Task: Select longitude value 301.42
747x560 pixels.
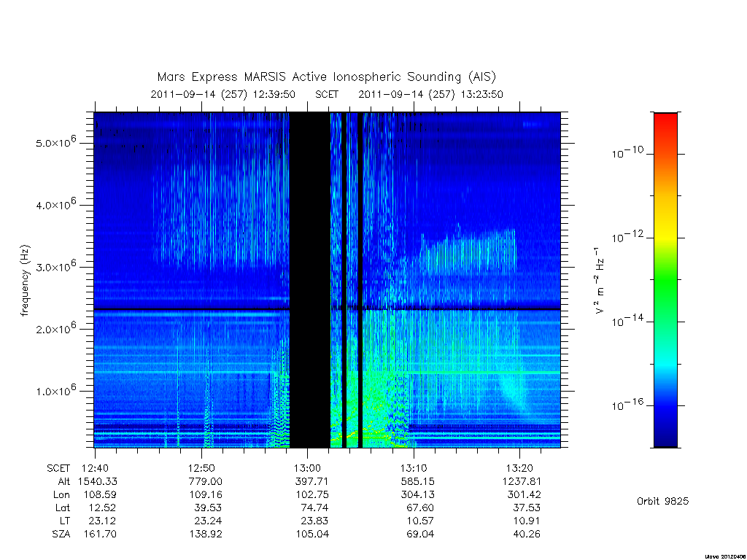Action: 524,495
